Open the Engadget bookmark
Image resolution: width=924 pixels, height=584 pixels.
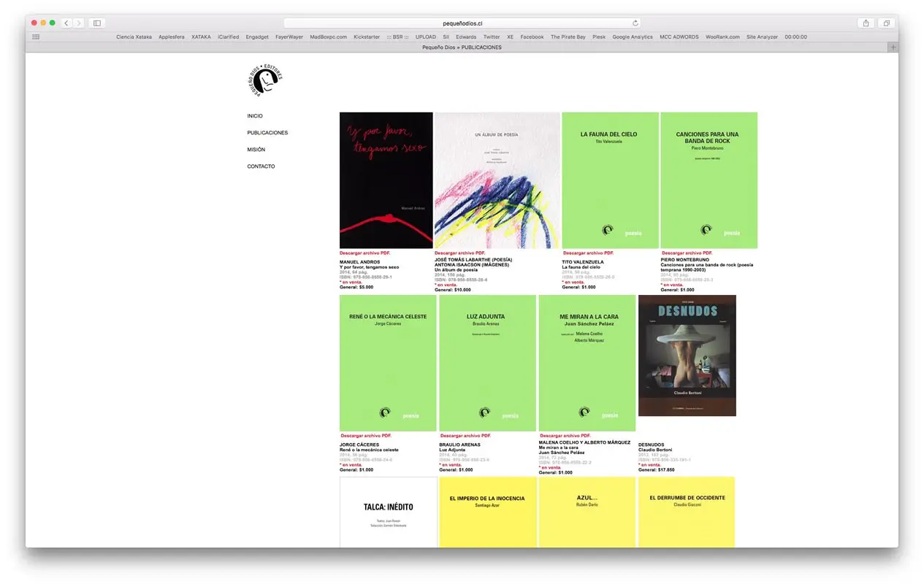(257, 36)
